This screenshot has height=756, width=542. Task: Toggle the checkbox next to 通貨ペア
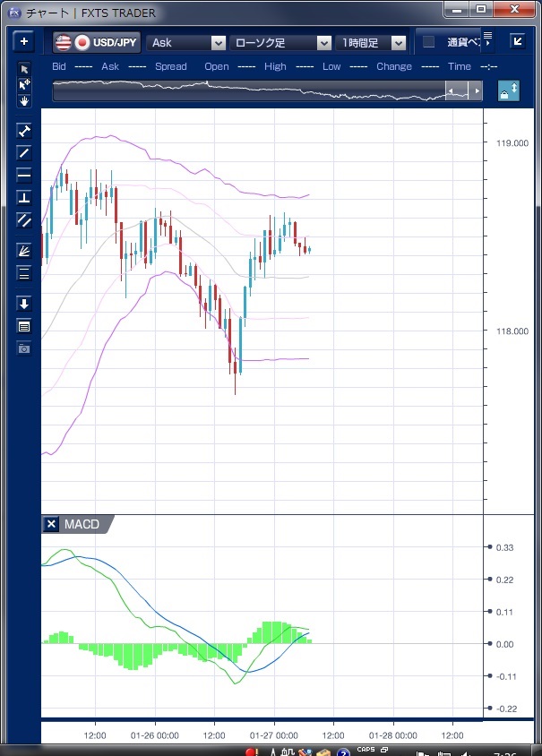pyautogui.click(x=428, y=42)
